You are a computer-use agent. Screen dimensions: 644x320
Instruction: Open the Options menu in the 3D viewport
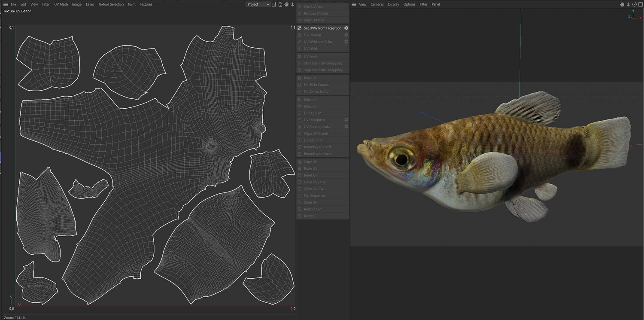[x=410, y=4]
